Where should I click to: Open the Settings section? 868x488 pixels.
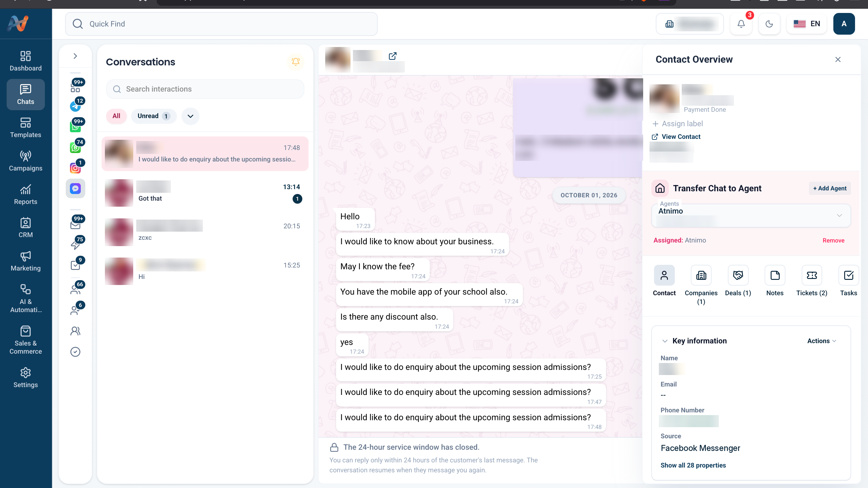click(26, 377)
